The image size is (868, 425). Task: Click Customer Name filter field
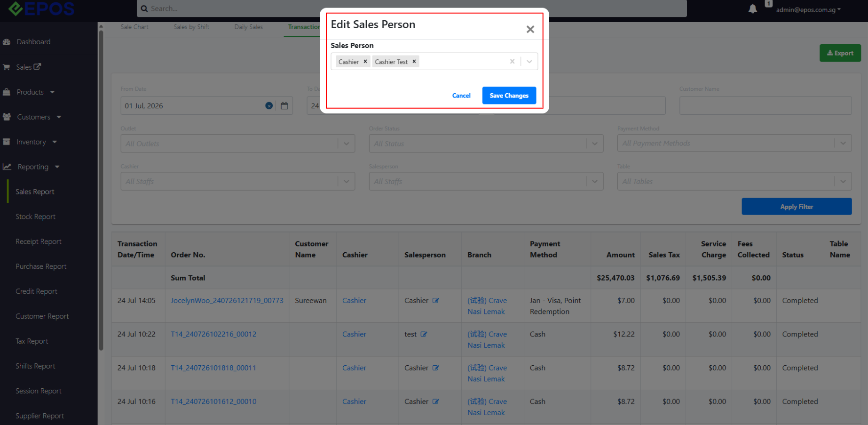(765, 106)
